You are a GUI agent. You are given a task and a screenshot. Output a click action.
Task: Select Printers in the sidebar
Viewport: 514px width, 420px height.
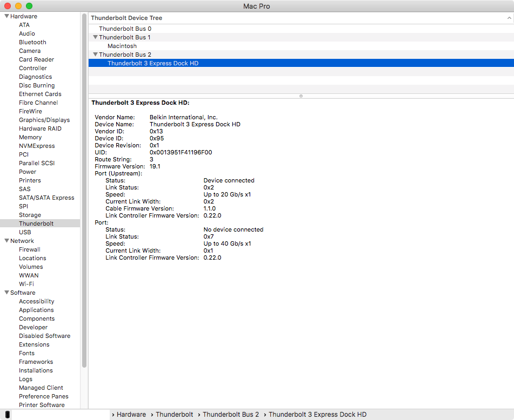(x=30, y=180)
